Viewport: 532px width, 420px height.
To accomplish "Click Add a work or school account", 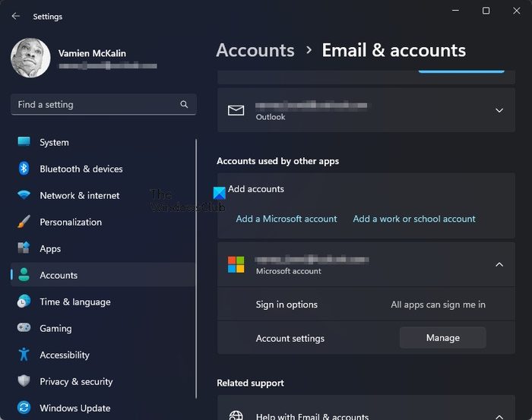I will (414, 219).
